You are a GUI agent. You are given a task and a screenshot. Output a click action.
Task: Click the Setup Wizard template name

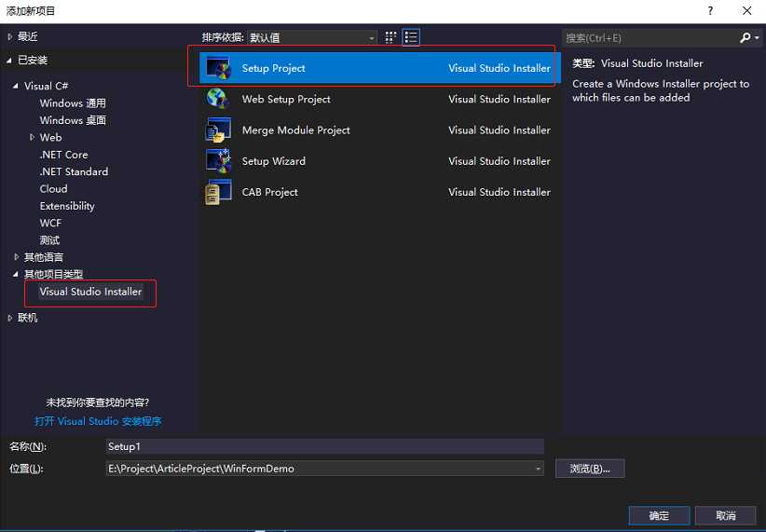274,161
